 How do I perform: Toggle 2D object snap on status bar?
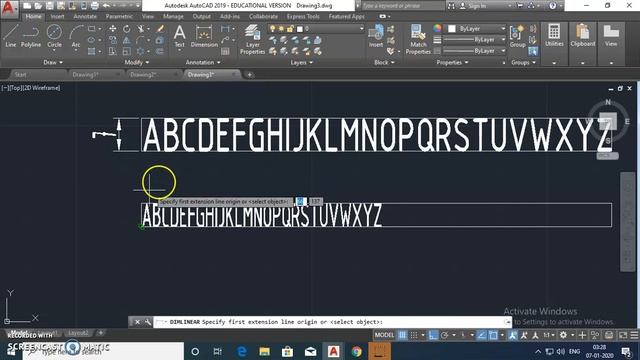click(493, 335)
